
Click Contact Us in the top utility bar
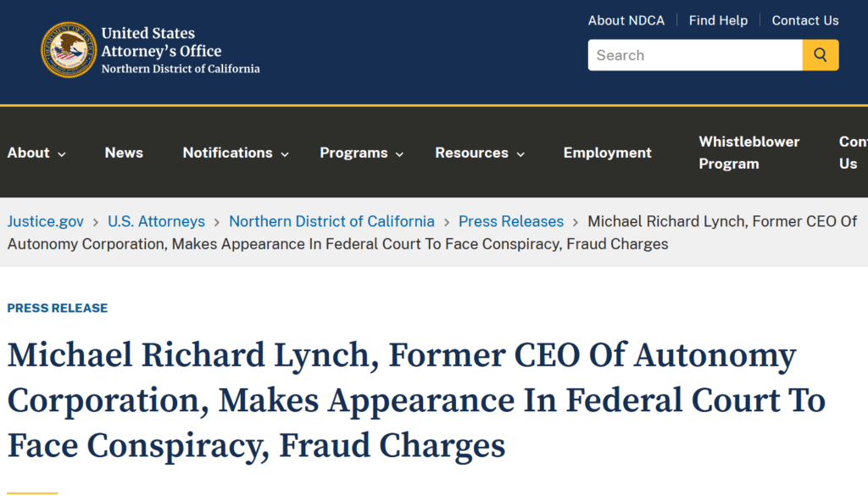coord(804,20)
